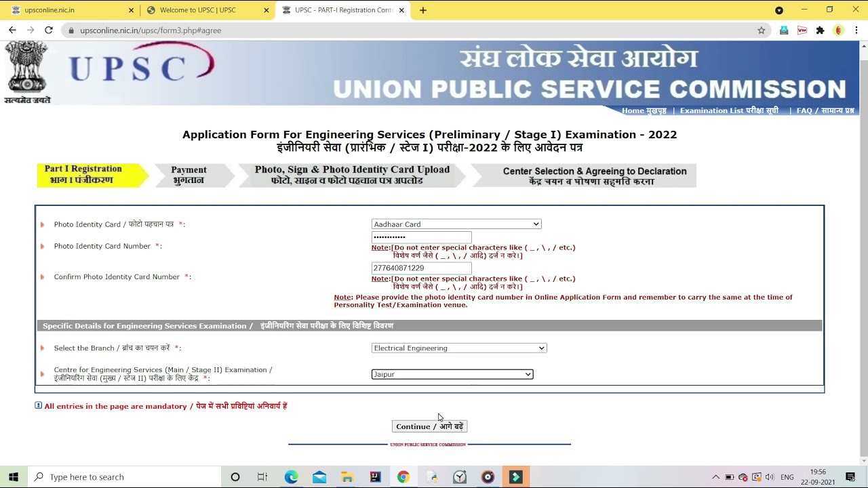Image resolution: width=868 pixels, height=488 pixels.
Task: Click the mandatory entries info icon
Action: [38, 405]
